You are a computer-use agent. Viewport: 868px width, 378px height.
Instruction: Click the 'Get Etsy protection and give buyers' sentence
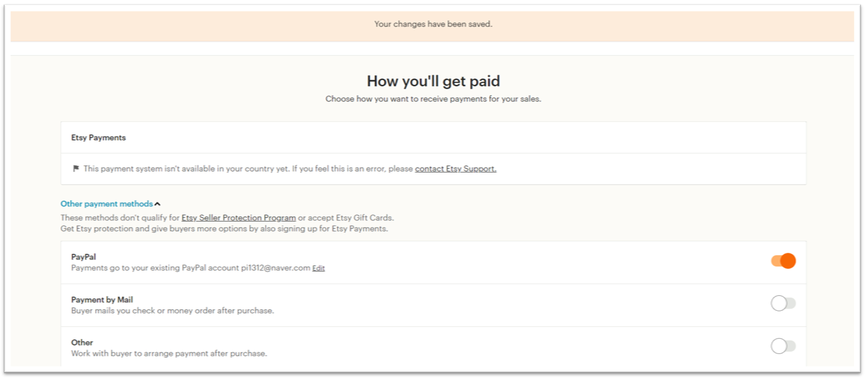coord(224,229)
